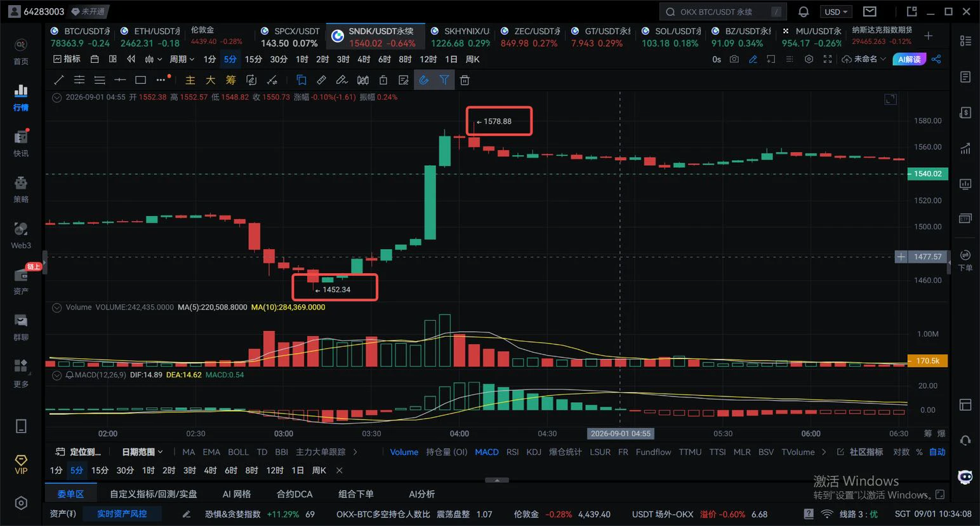Open the assistant robot icon
The width and height of the screenshot is (980, 526).
[x=965, y=476]
